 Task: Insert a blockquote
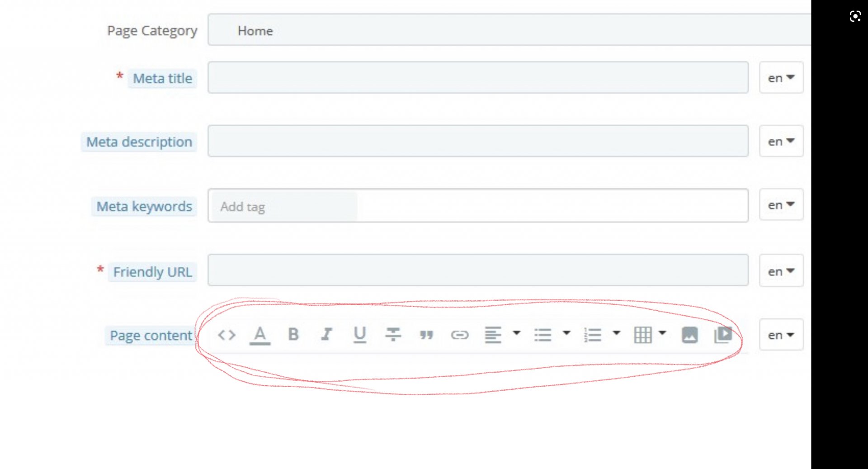point(426,335)
